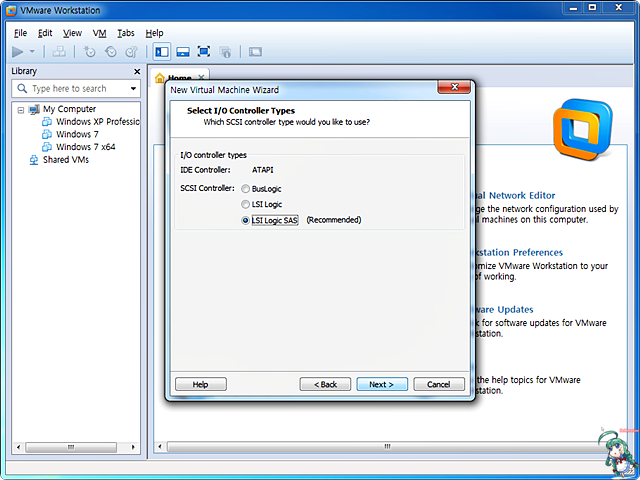Click the Take Snapshot toolbar icon

tap(89, 52)
